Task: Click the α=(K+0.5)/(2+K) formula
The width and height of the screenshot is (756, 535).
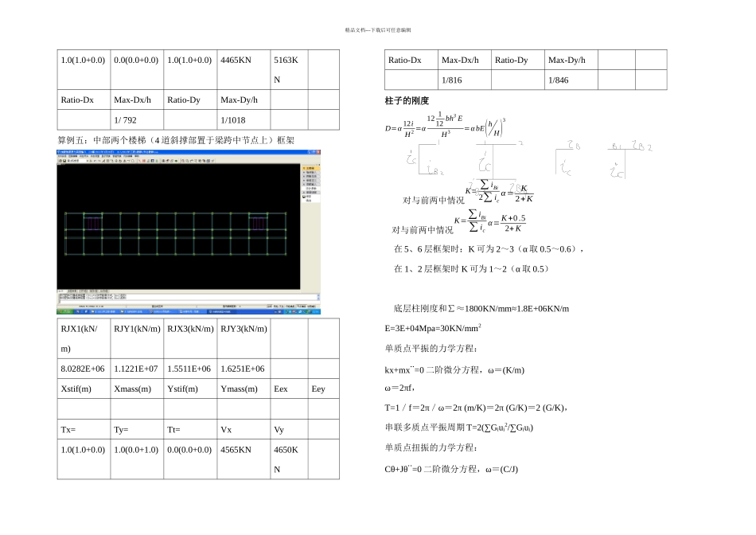Action: 507,223
